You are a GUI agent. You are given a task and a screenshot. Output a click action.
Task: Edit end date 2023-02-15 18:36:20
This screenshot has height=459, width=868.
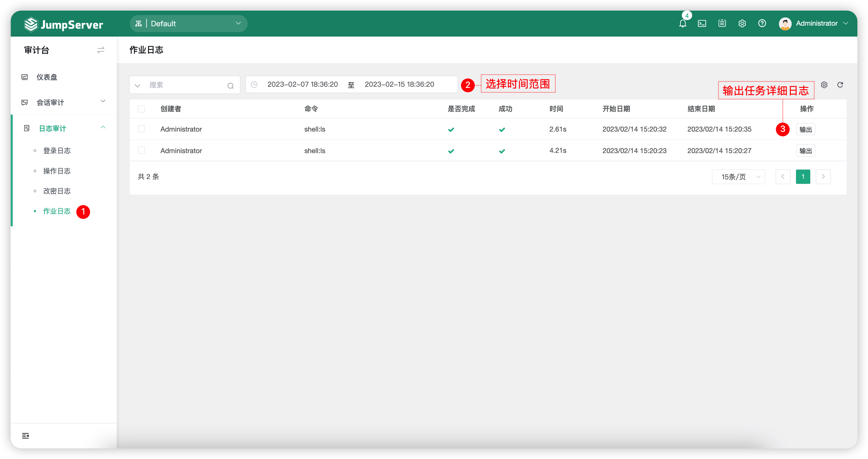point(400,85)
